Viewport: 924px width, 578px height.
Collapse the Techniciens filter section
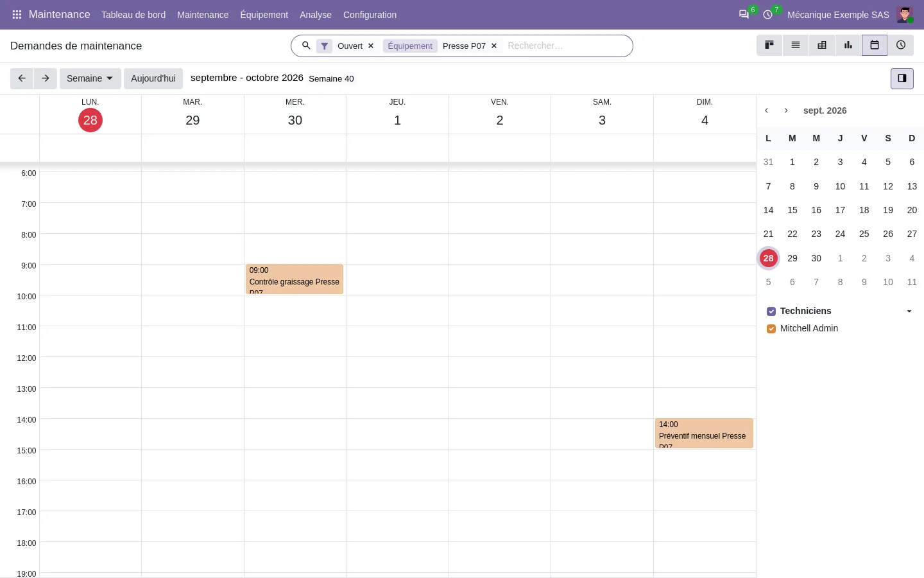click(x=909, y=311)
